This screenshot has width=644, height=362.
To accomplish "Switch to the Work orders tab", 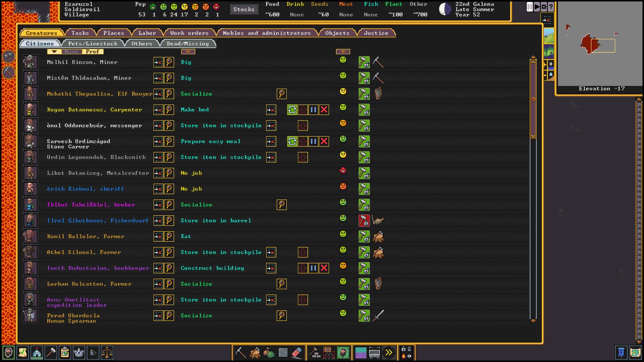I will 189,33.
